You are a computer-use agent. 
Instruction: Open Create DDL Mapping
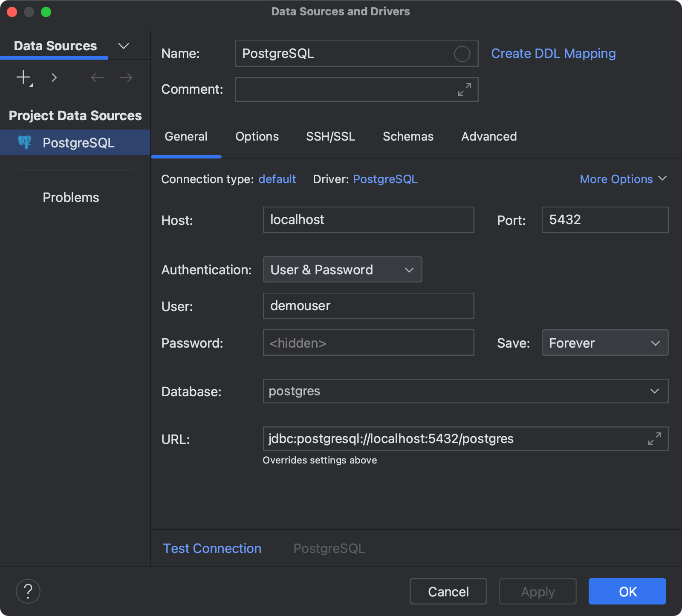pyautogui.click(x=553, y=53)
